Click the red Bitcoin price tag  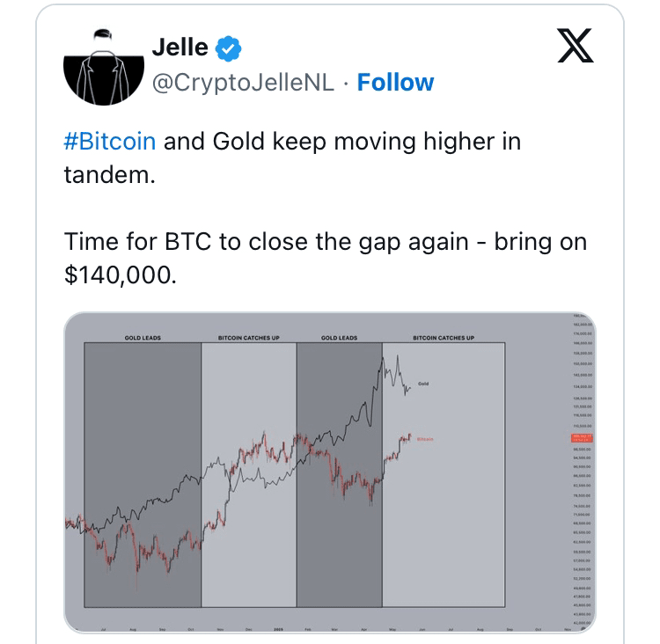[582, 437]
